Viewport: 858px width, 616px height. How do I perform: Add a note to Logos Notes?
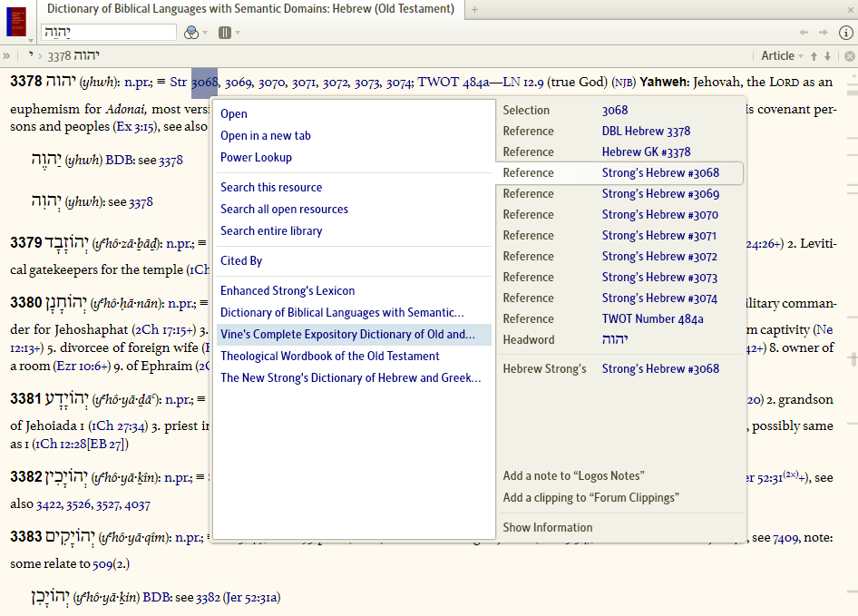pos(573,475)
